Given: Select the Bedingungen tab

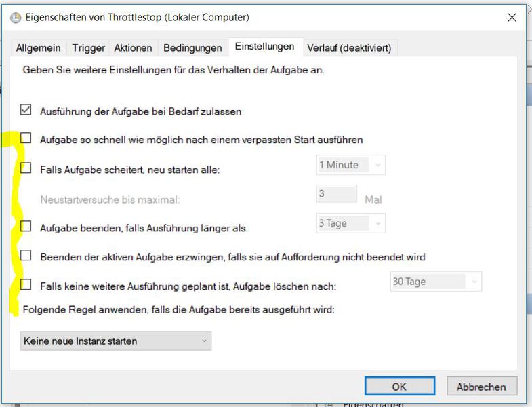Looking at the screenshot, I should click(x=192, y=48).
